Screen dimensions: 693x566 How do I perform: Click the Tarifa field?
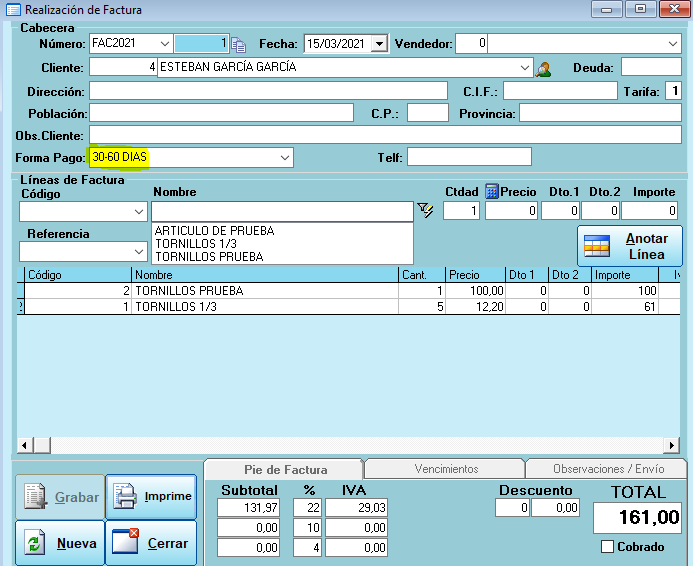(673, 91)
